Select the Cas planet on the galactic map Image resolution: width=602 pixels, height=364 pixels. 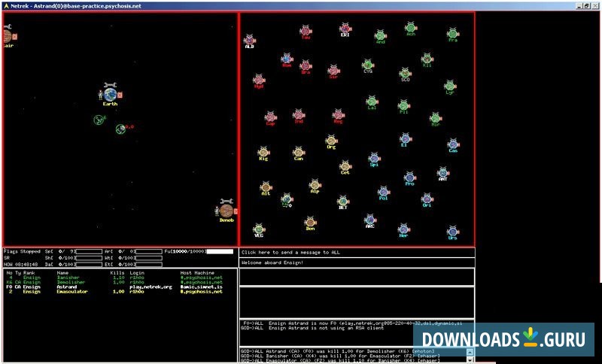pos(453,144)
